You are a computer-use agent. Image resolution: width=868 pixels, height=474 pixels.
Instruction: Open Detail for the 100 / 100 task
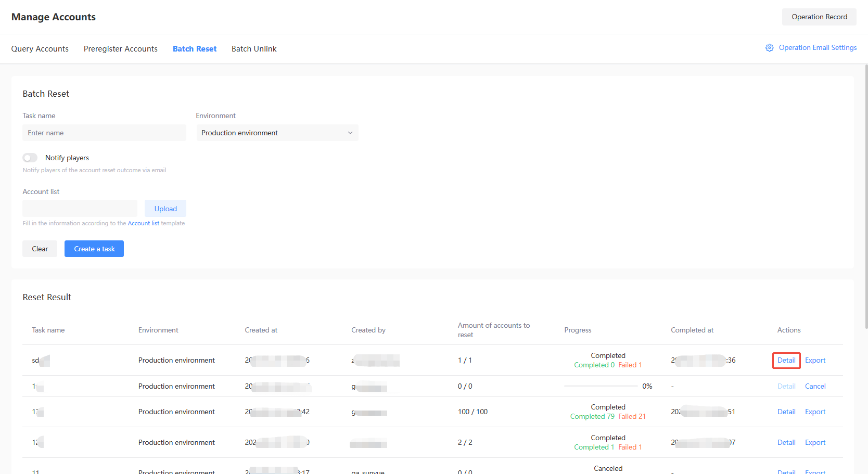[x=786, y=412]
